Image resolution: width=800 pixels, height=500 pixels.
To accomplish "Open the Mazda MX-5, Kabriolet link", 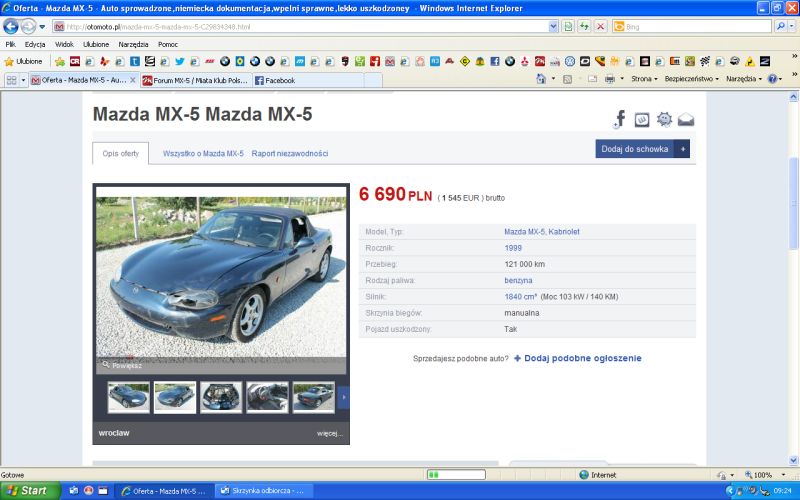I will (542, 232).
